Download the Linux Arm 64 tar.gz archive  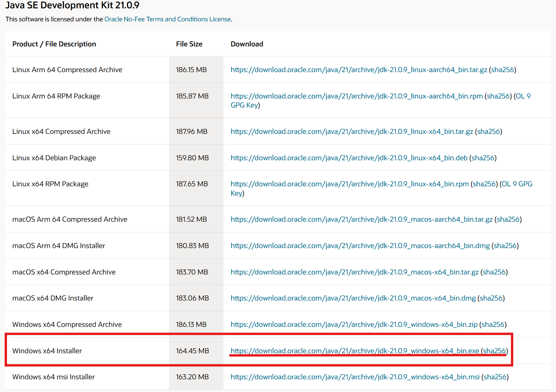[x=359, y=70]
